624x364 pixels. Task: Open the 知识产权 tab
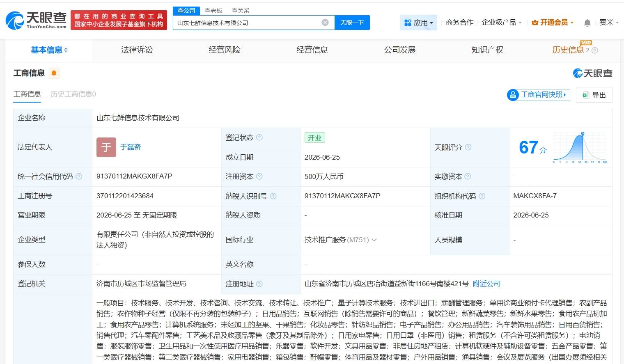[x=487, y=50]
